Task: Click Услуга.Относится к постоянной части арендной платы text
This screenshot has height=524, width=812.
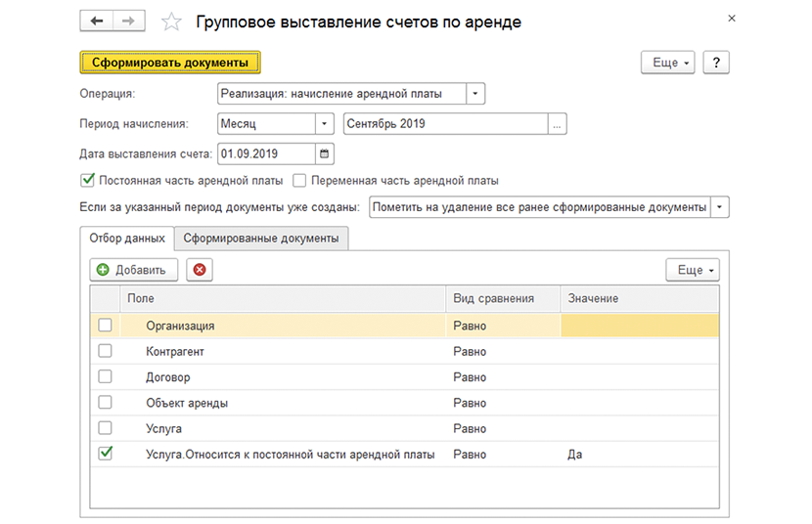Action: (290, 455)
